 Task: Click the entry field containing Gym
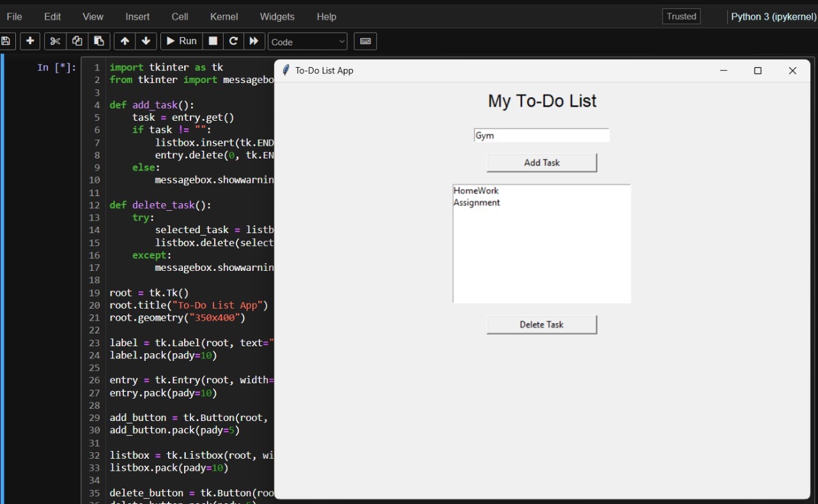tap(541, 135)
